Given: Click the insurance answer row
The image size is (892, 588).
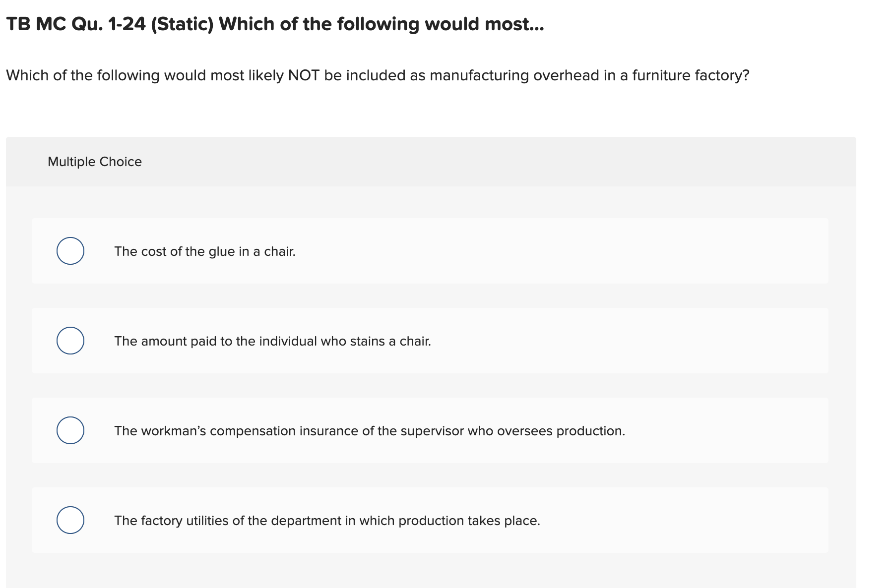Looking at the screenshot, I should [x=430, y=431].
